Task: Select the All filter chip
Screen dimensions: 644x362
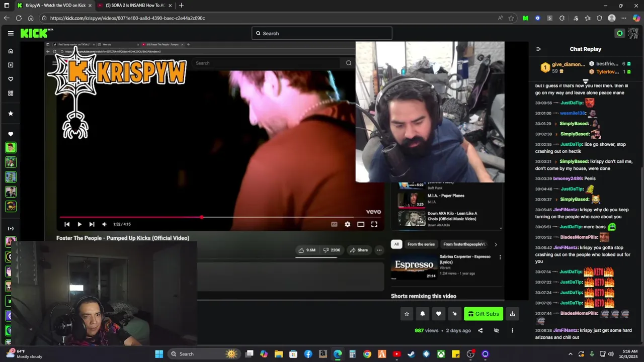Action: [396, 244]
